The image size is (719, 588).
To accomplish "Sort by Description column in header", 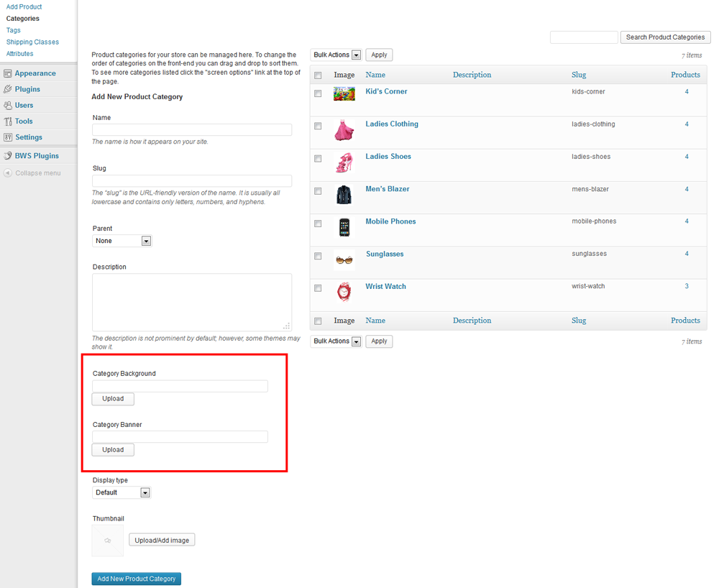I will pos(472,75).
